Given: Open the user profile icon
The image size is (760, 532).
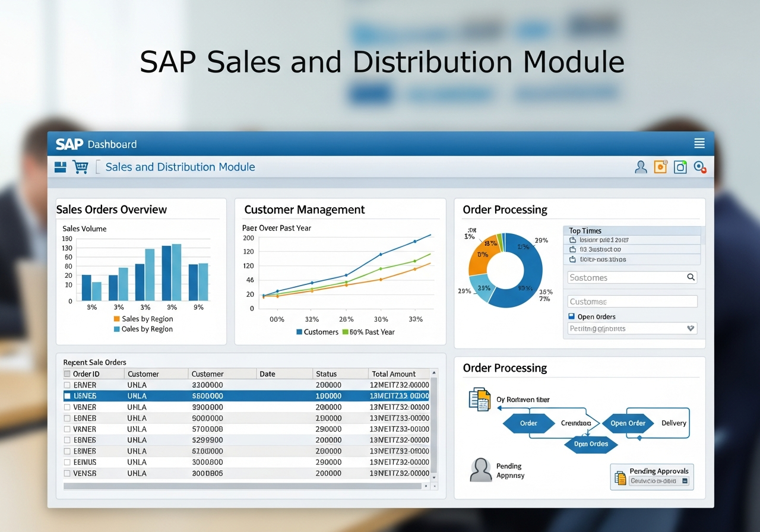Looking at the screenshot, I should (x=641, y=167).
